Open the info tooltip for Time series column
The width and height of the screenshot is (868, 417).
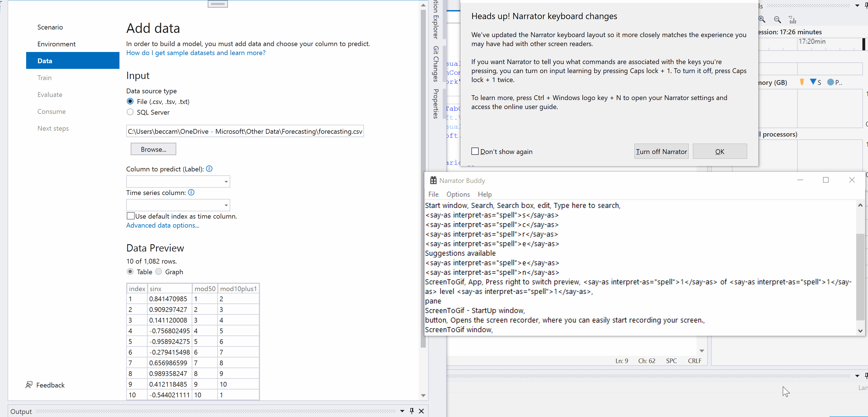tap(191, 192)
